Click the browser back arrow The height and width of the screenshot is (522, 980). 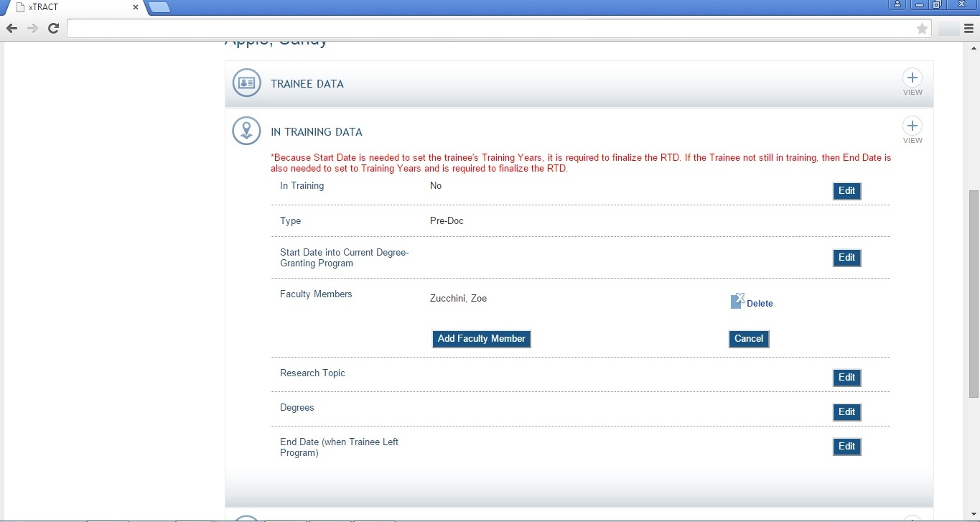tap(12, 29)
